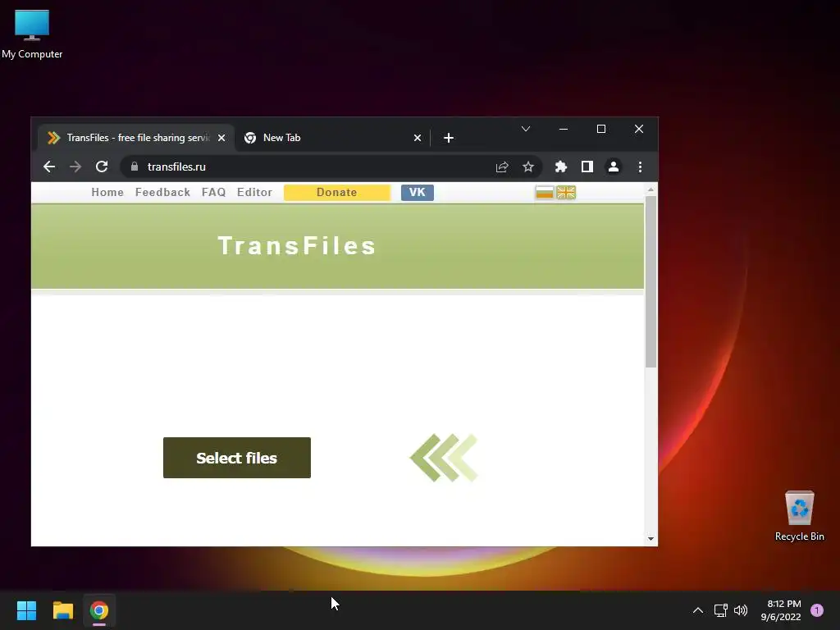
Task: Click the Select files button
Action: point(237,458)
